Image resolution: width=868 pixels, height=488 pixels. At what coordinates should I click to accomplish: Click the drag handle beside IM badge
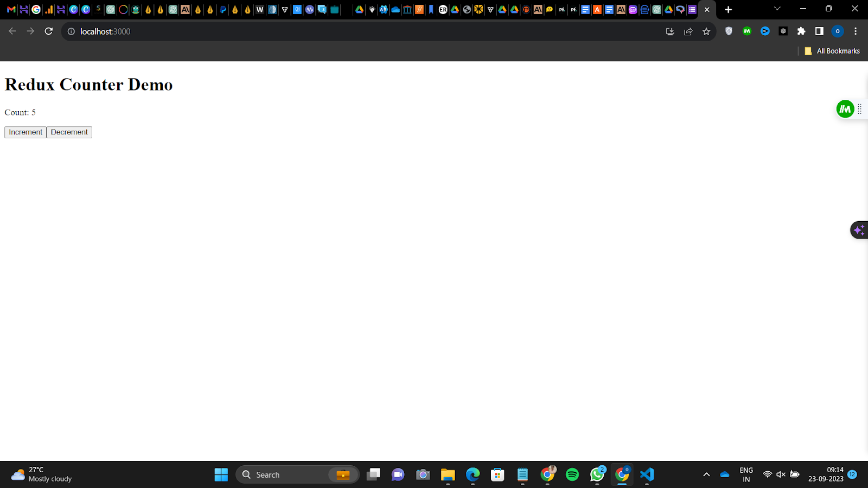(x=860, y=109)
